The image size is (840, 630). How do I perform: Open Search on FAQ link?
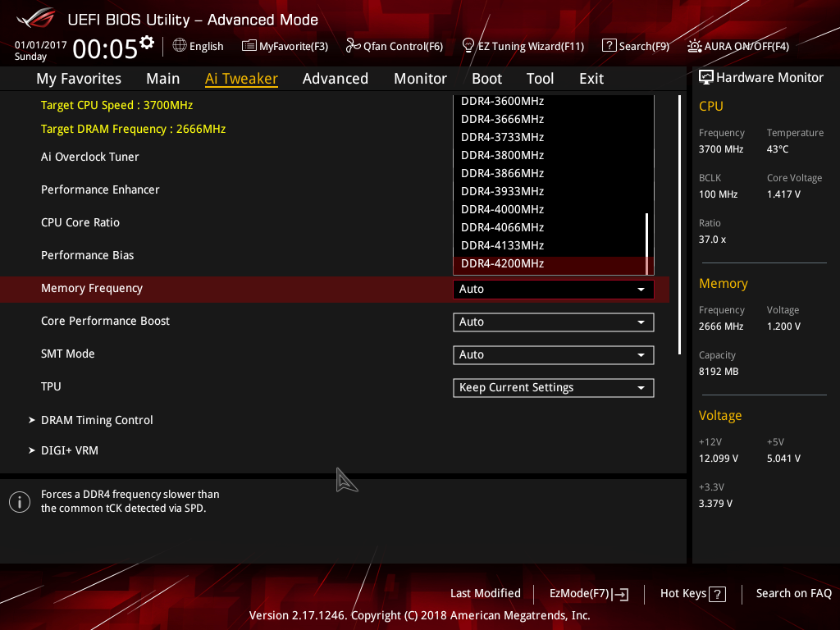click(x=793, y=594)
